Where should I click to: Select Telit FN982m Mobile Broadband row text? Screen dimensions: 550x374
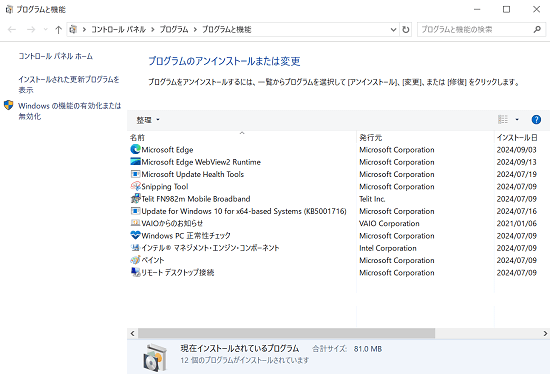click(196, 199)
